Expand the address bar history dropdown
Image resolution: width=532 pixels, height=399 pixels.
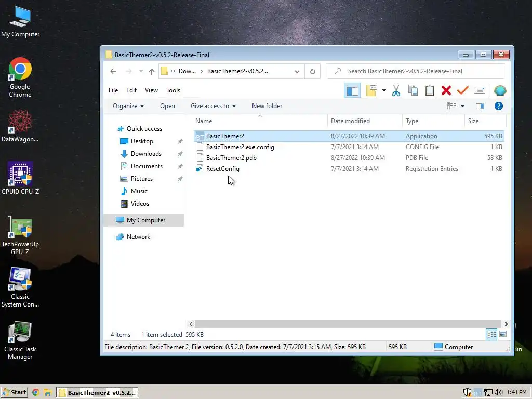tap(297, 71)
